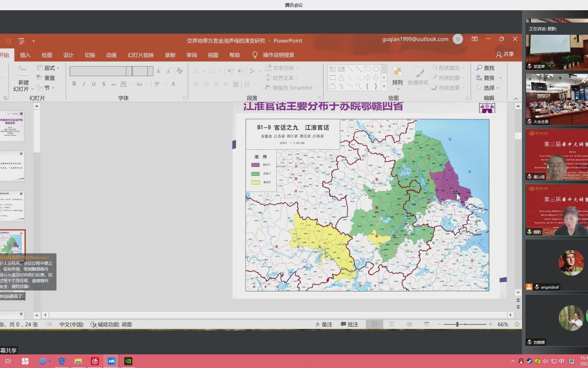
Task: Click the font color (A) icon
Action: [x=173, y=84]
